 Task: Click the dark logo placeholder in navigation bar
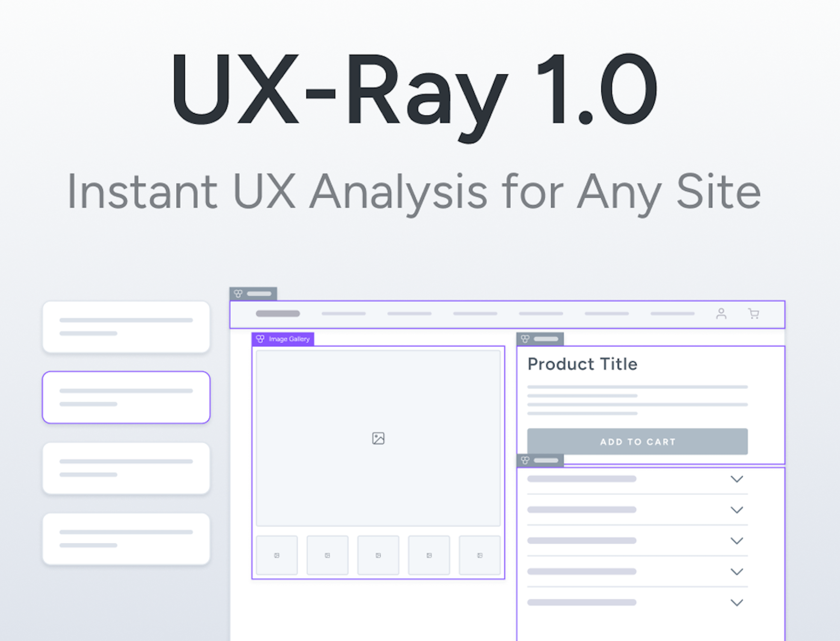[x=278, y=314]
